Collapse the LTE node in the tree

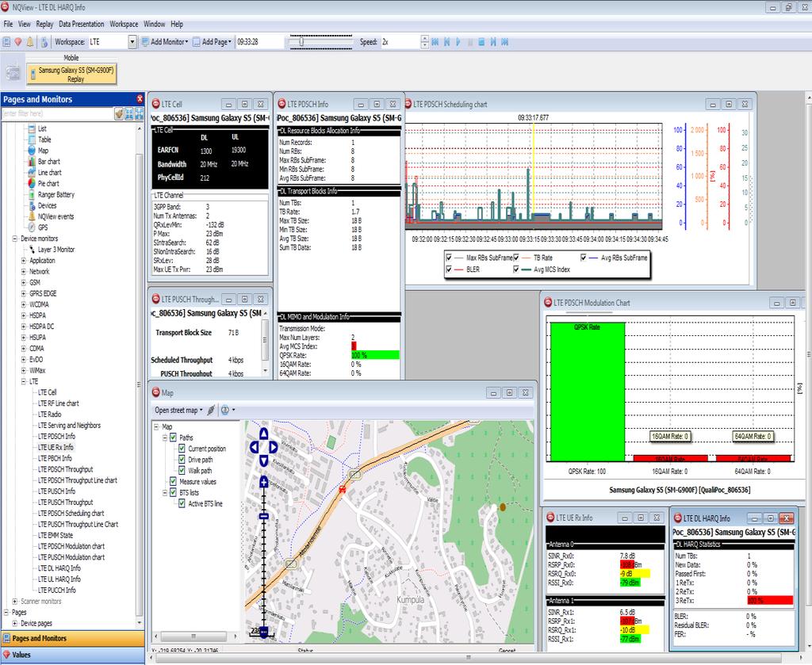(23, 381)
